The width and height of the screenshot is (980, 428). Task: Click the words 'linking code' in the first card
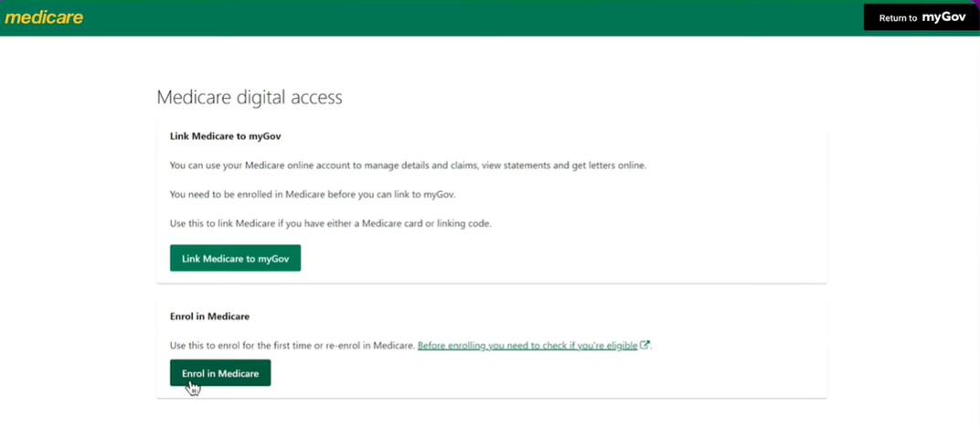[x=463, y=223]
